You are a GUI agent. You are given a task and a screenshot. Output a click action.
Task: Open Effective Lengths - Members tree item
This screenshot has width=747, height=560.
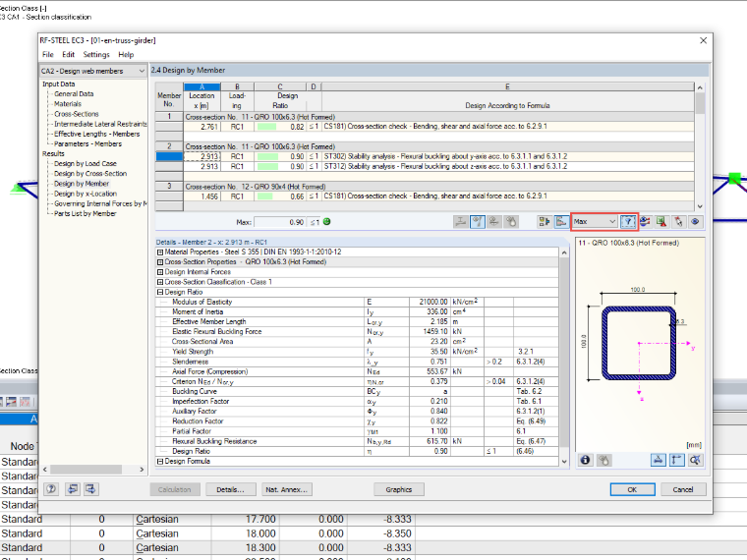tap(96, 134)
